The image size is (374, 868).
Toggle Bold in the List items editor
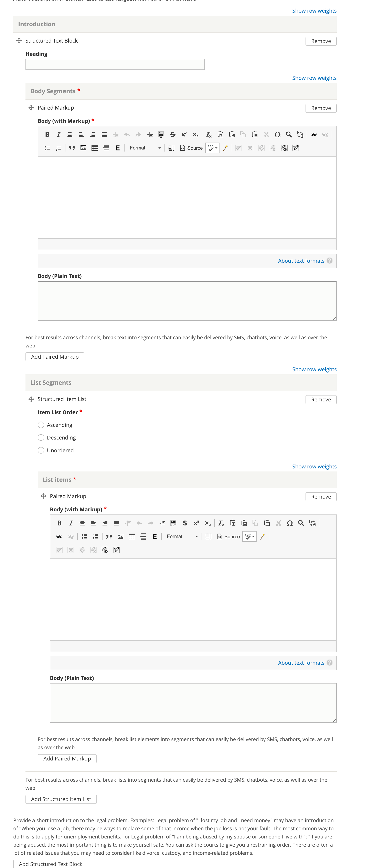pyautogui.click(x=59, y=523)
